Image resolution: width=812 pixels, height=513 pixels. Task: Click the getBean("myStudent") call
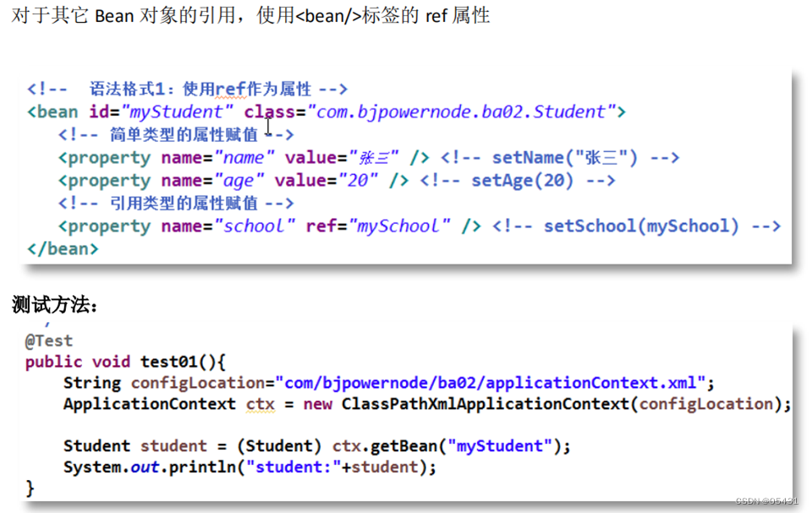point(465,445)
